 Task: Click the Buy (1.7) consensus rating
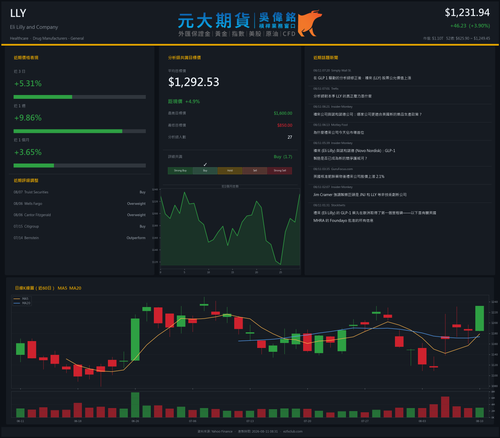283,157
